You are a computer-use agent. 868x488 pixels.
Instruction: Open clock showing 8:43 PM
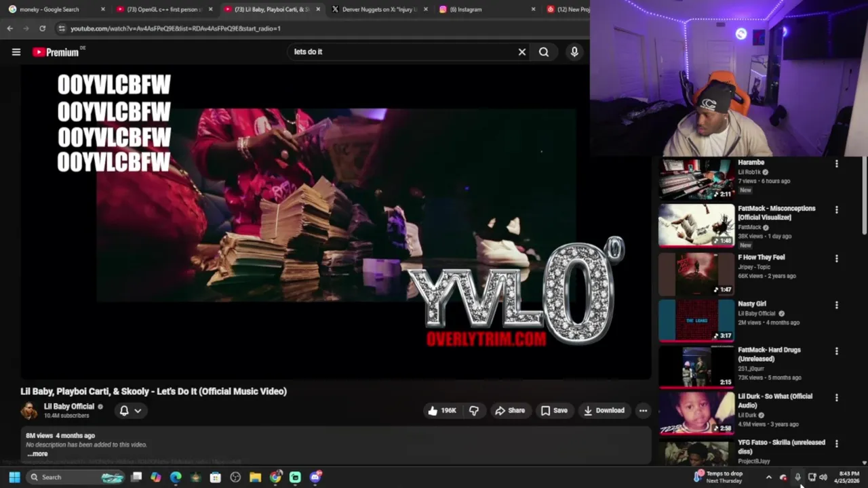point(848,477)
